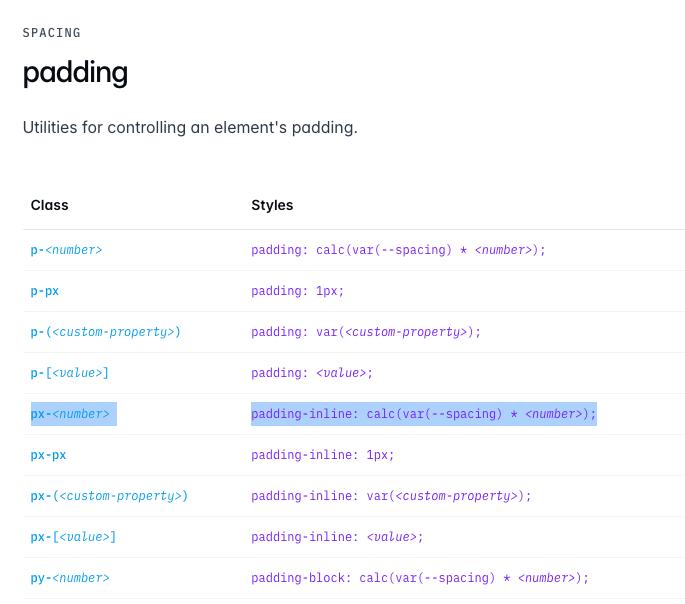Click the padding-block calc style text
Image resolution: width=685 pixels, height=604 pixels.
(x=420, y=578)
